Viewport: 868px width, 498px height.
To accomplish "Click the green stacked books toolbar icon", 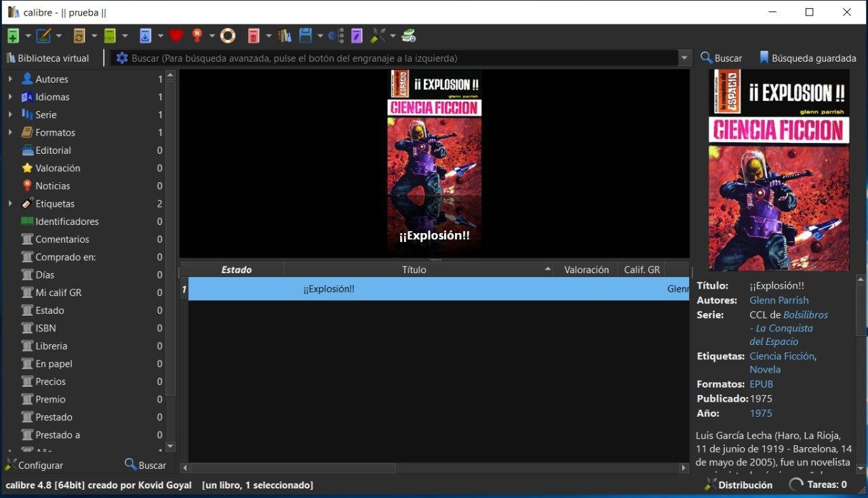I will pos(408,36).
